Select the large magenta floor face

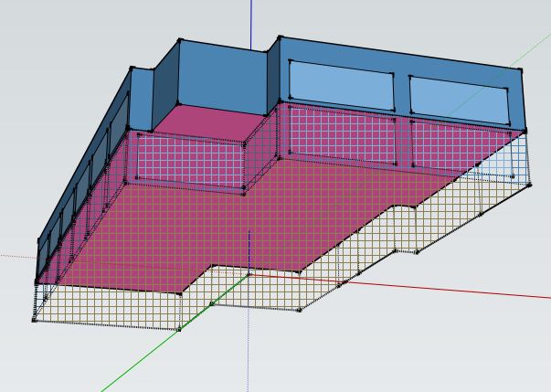coord(225,225)
